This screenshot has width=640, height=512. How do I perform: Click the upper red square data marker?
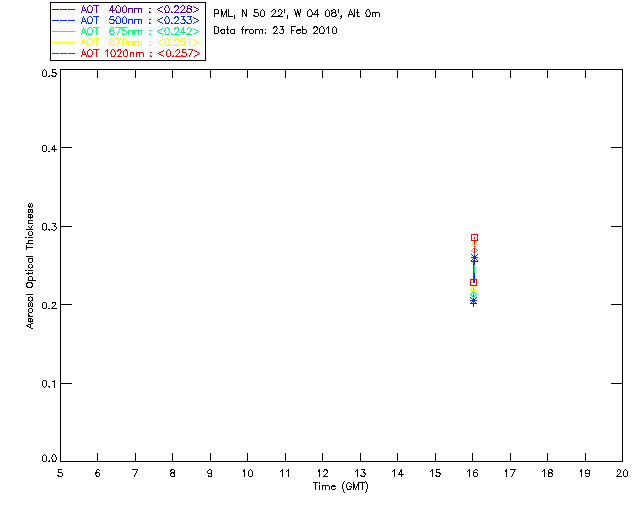(474, 238)
